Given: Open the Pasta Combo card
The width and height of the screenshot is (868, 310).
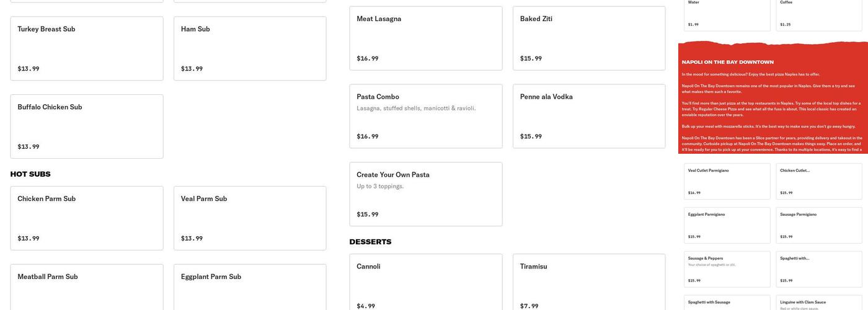Looking at the screenshot, I should pyautogui.click(x=425, y=116).
